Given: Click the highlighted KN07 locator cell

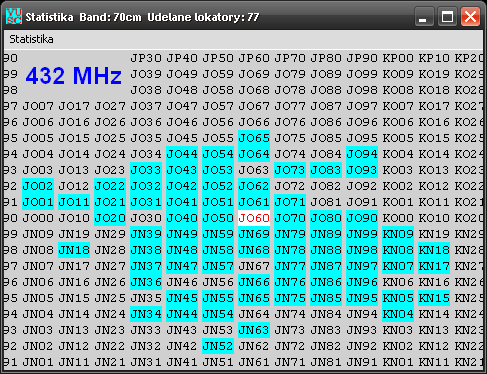Looking at the screenshot, I should pyautogui.click(x=398, y=266).
